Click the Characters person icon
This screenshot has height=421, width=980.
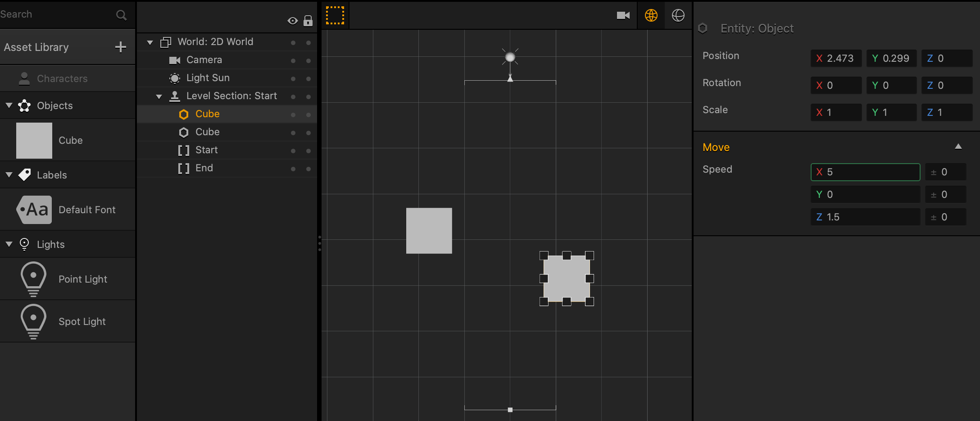24,78
